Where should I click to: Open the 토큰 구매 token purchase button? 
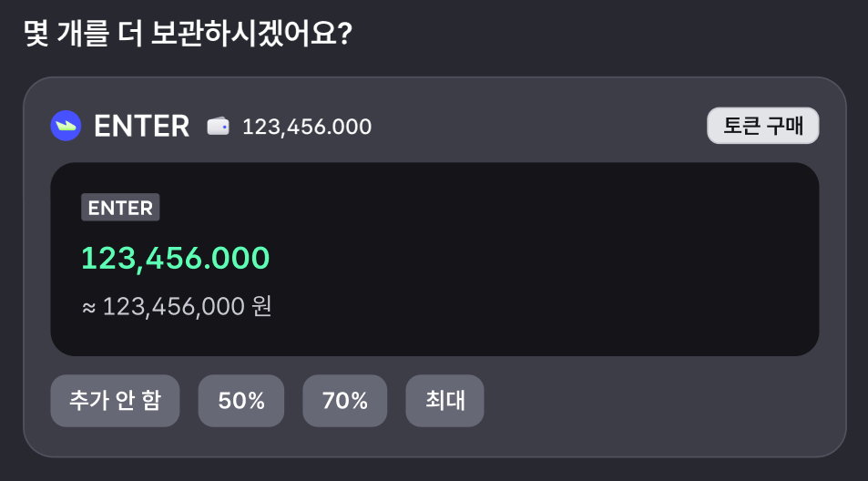pos(763,126)
